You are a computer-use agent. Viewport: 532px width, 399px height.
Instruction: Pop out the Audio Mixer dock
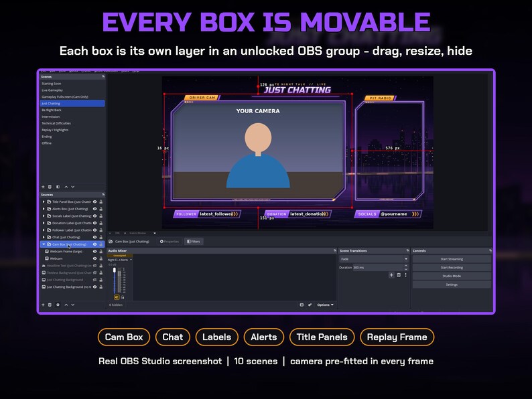335,251
